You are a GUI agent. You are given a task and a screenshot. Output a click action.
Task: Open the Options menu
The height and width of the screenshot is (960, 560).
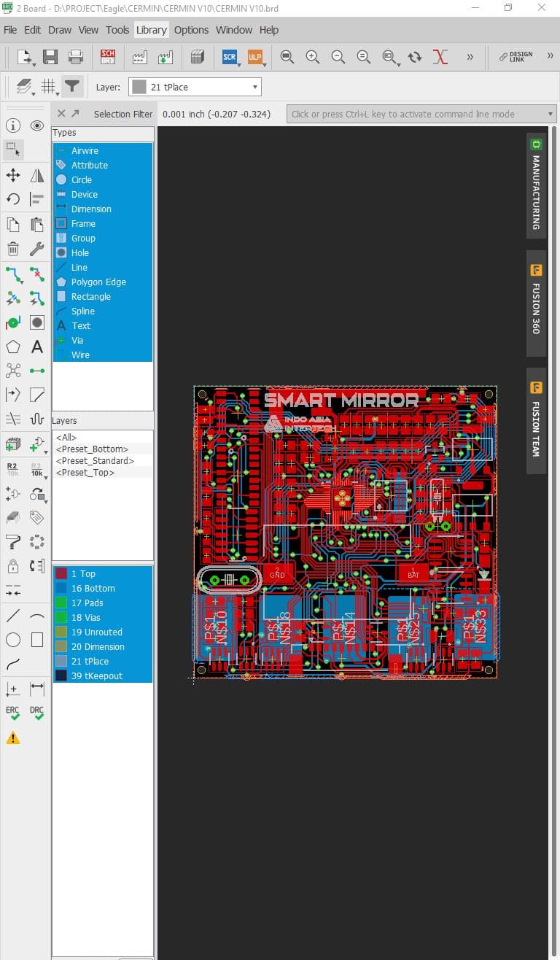pyautogui.click(x=191, y=30)
